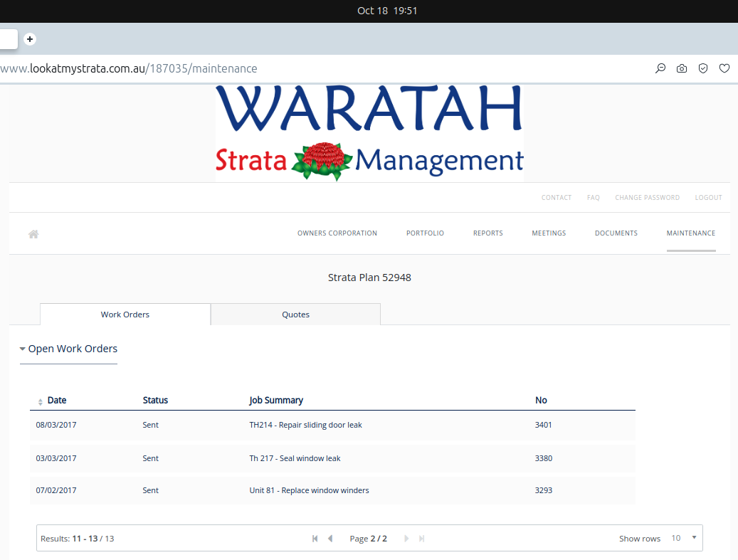Select the 07/02/2017 date cell
This screenshot has height=560, width=738.
[56, 490]
